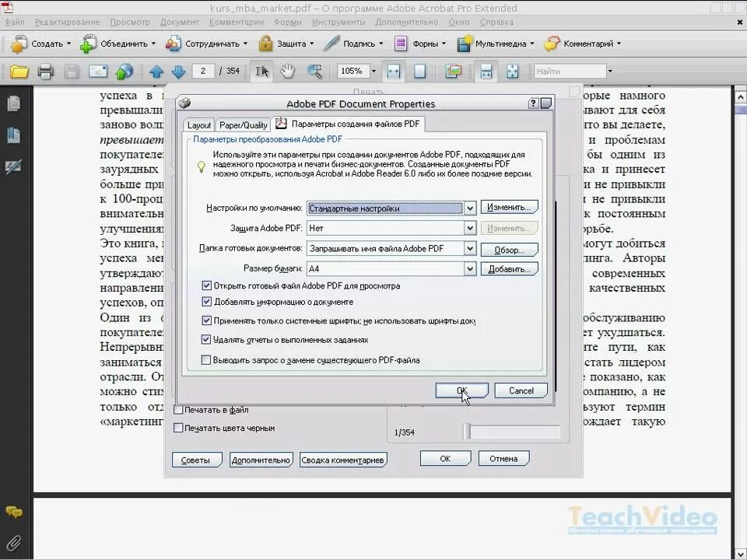Toggle 'Открыть готовый файл Adobe PDF' checkbox
Screen dimensions: 747x560
pyautogui.click(x=206, y=285)
